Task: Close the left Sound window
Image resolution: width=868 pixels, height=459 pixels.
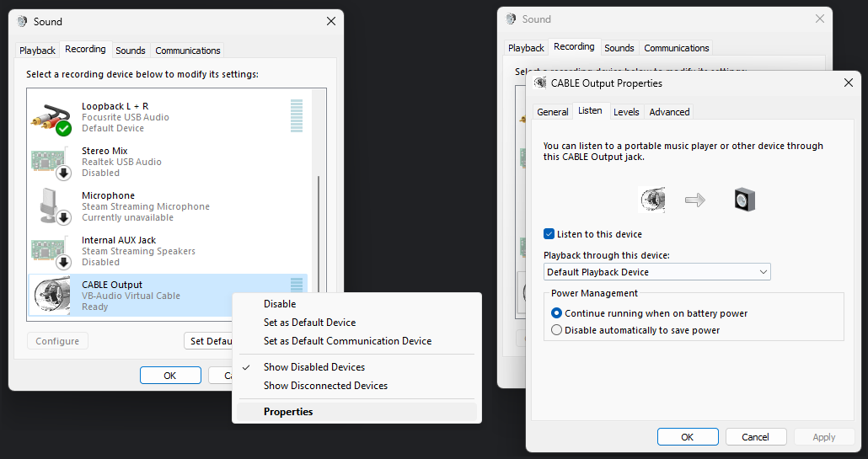Action: pyautogui.click(x=331, y=22)
